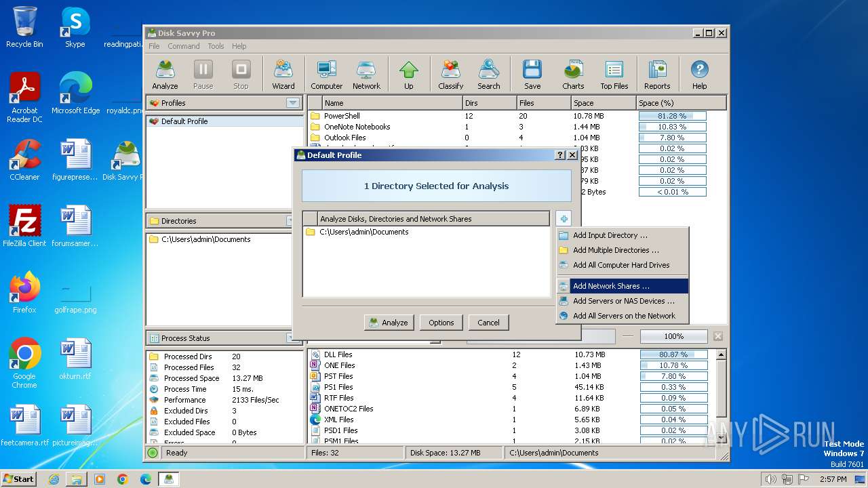
Task: Choose Add Servers or NAS Devices
Action: click(x=622, y=301)
